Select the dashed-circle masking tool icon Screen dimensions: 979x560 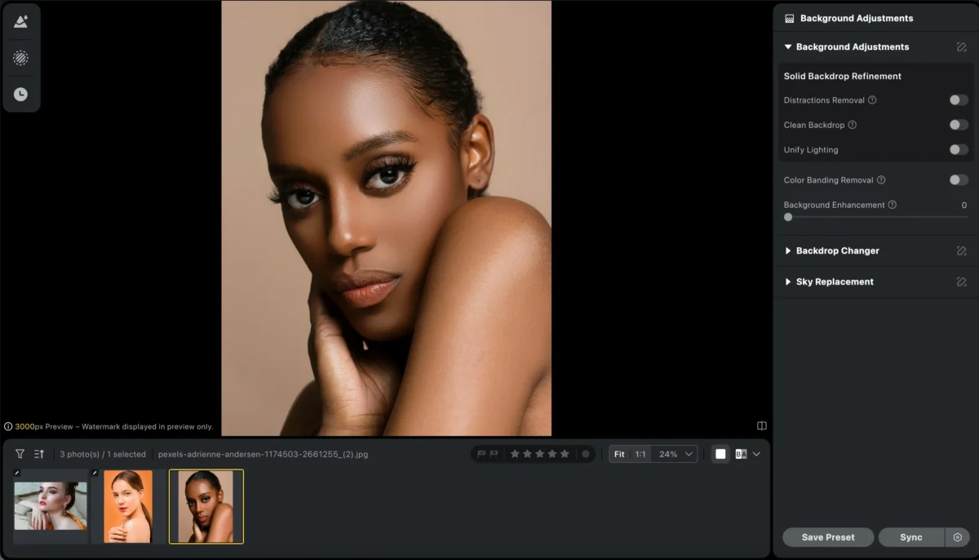tap(20, 58)
